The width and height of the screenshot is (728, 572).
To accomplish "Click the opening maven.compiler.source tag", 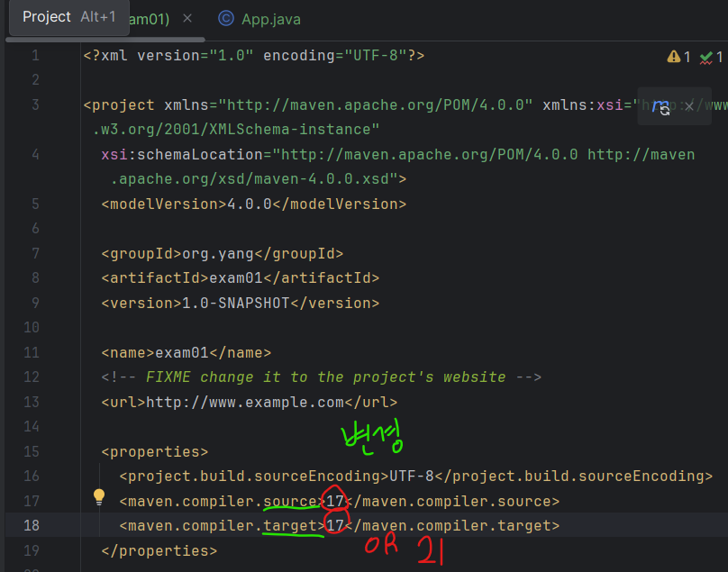I will point(223,502).
